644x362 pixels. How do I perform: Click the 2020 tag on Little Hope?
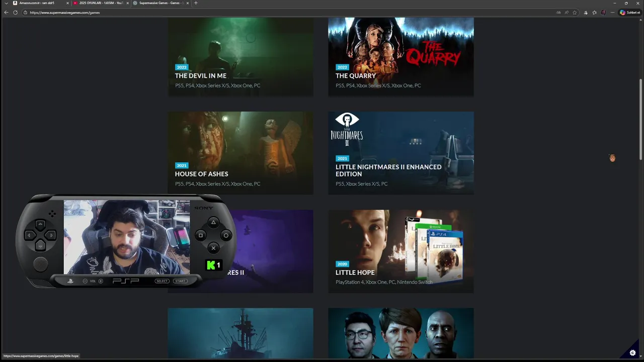[x=342, y=264]
